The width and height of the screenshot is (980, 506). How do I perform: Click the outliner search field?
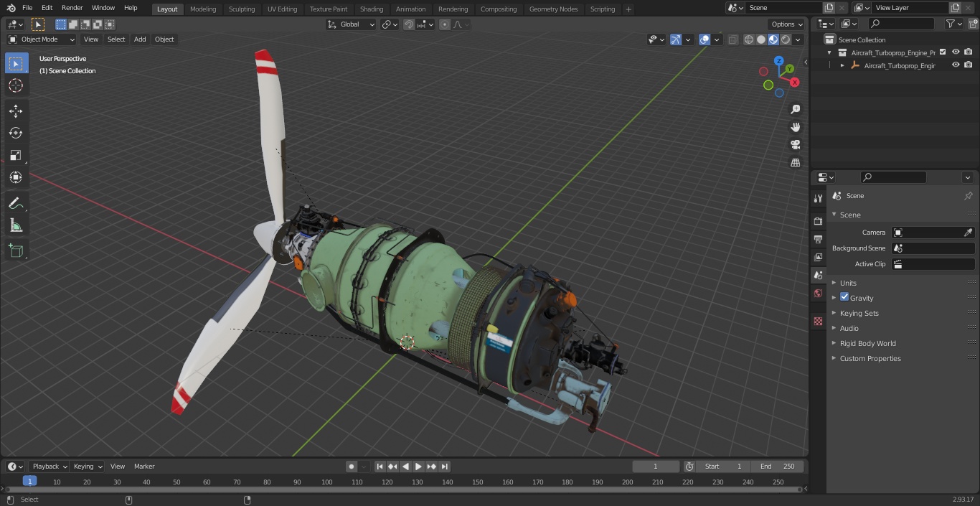pos(900,24)
